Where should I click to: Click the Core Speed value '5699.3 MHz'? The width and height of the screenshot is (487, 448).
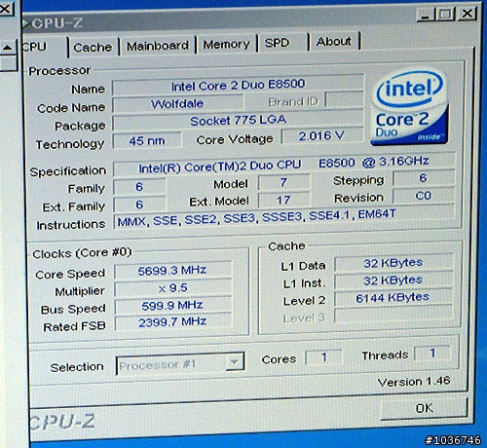click(172, 271)
